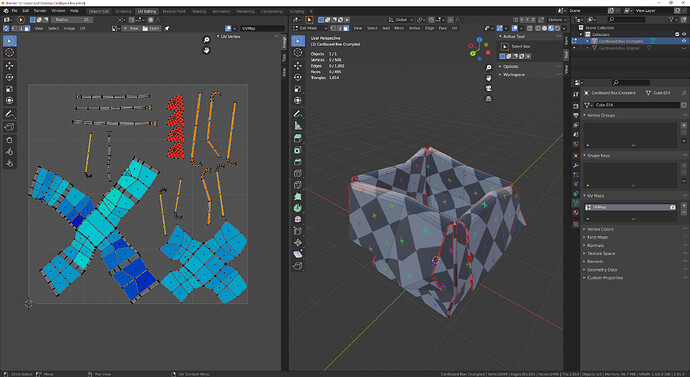Screen dimensions: 690x377
Task: Select the Inset Faces tool
Action: pyautogui.click(x=298, y=150)
